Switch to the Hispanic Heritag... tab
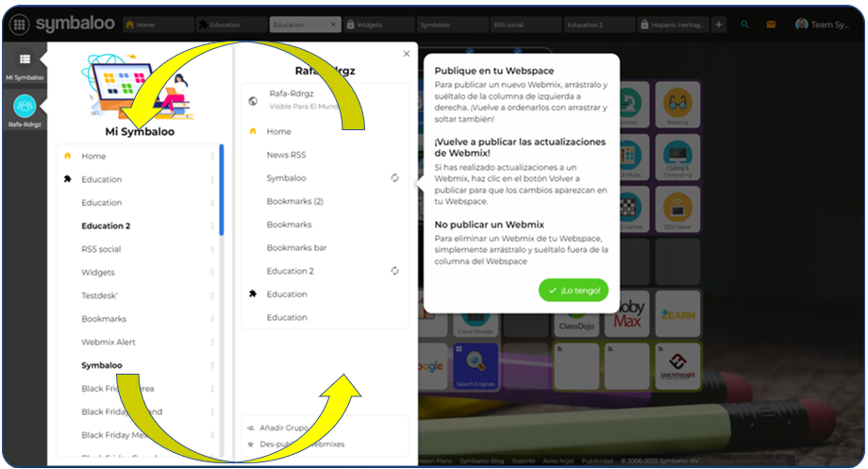868x469 pixels. tap(673, 25)
